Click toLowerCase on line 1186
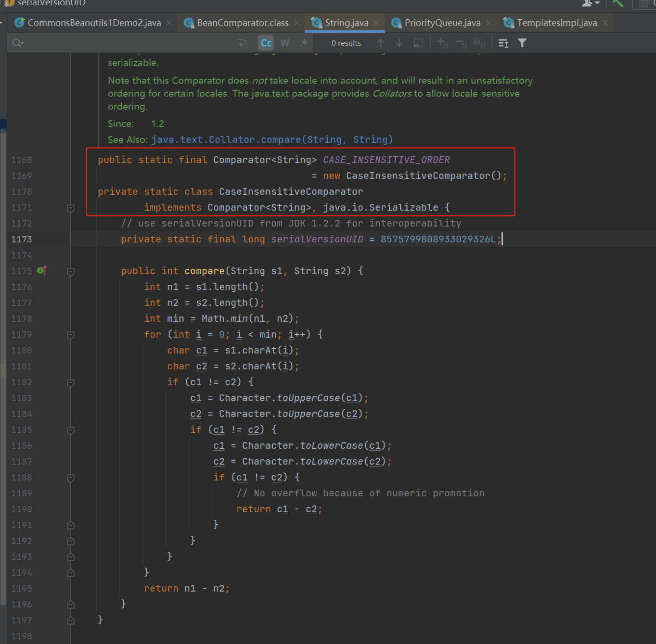Viewport: 656px width, 644px height. click(x=332, y=445)
